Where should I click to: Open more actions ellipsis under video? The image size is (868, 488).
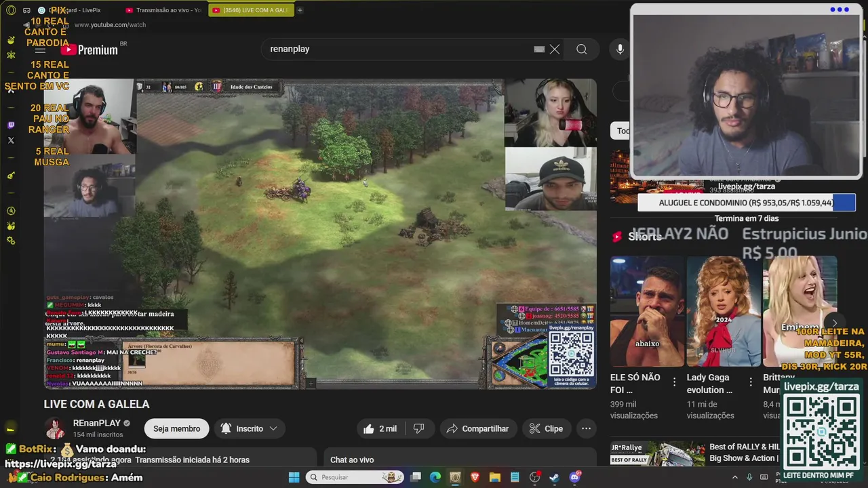click(x=586, y=428)
